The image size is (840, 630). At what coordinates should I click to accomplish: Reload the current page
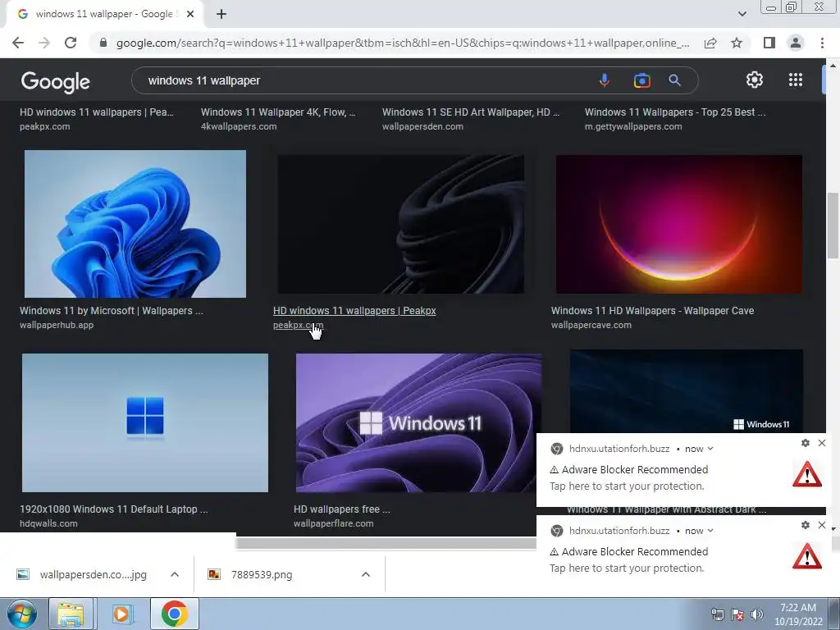click(71, 43)
